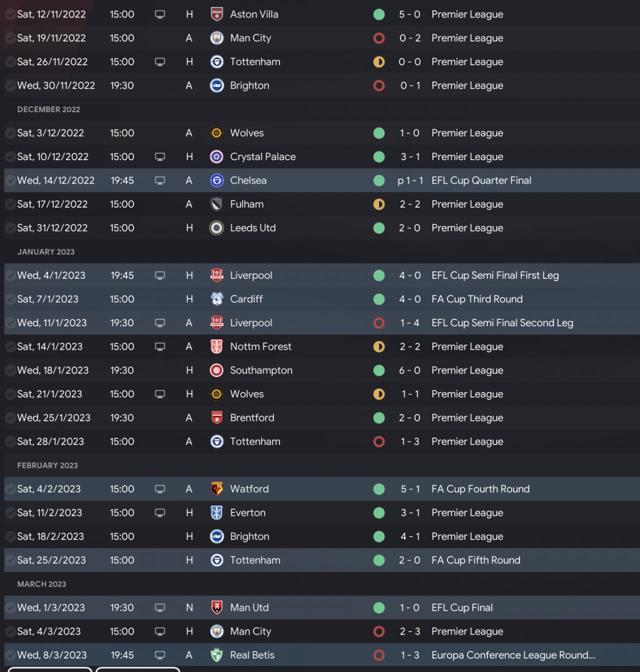Click the Real Betis club badge
640x672 pixels.
(x=216, y=655)
